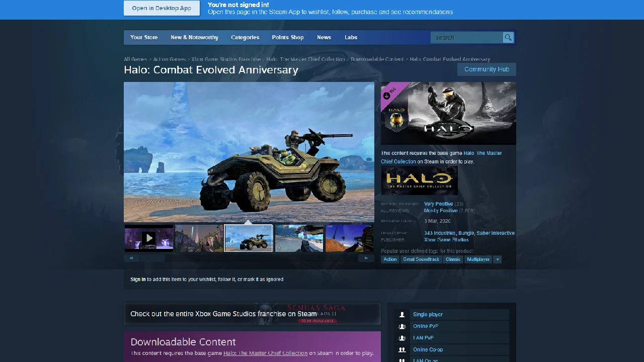The height and width of the screenshot is (362, 644).
Task: Click the LAN Co-op people icon
Action: point(401,360)
